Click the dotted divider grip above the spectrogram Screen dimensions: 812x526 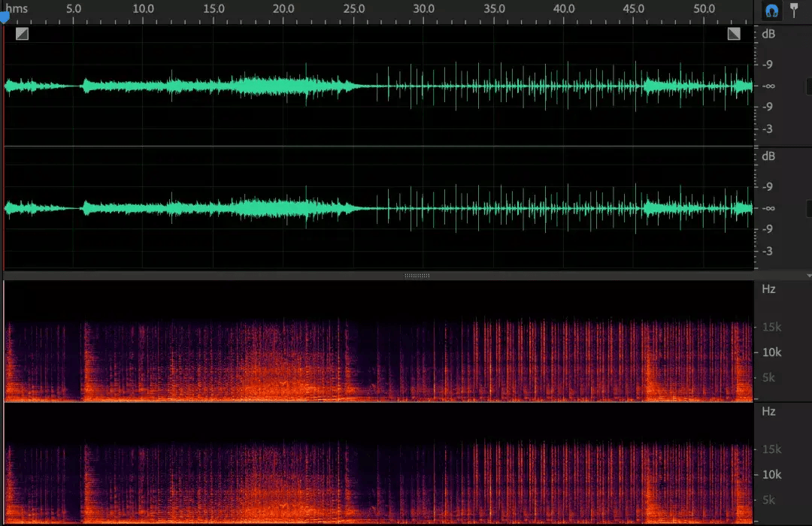tap(417, 276)
